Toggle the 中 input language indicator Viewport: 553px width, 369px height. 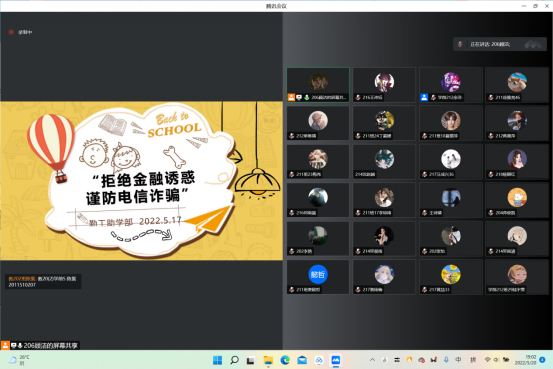[458, 359]
